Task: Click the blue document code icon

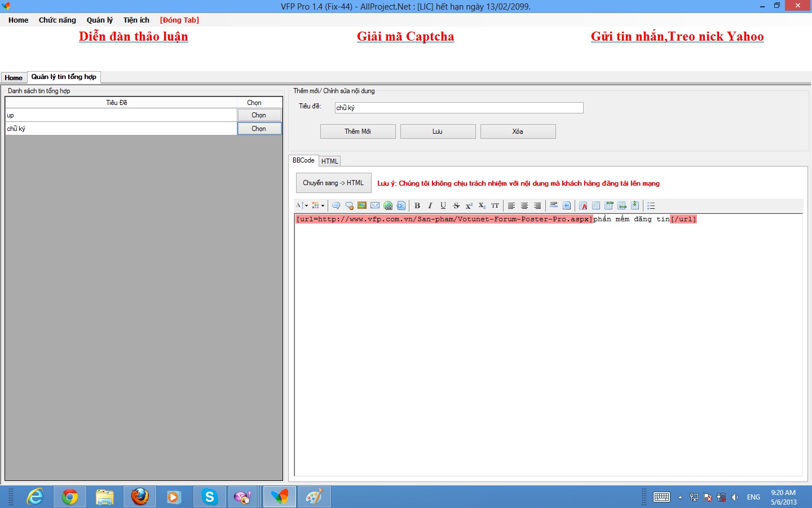Action: (x=401, y=205)
